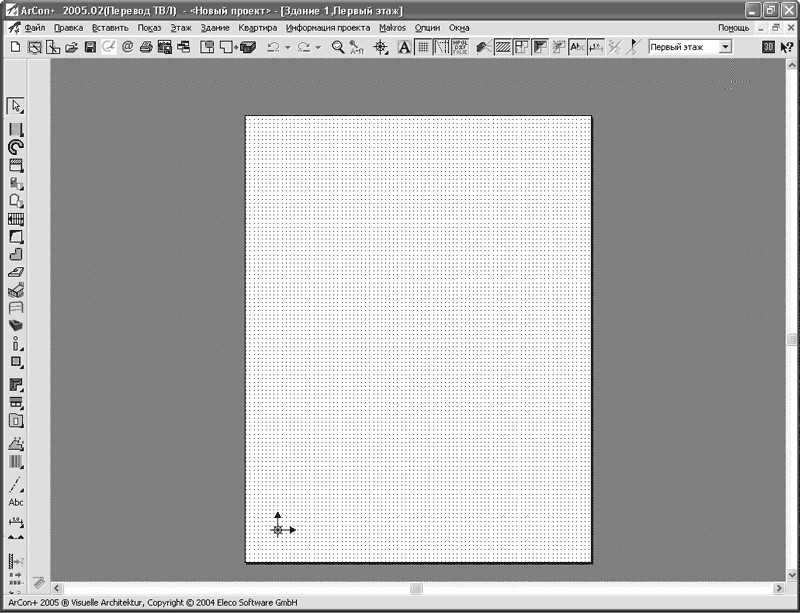Expand the redo history arrow
This screenshot has height=613, width=800.
coord(318,48)
